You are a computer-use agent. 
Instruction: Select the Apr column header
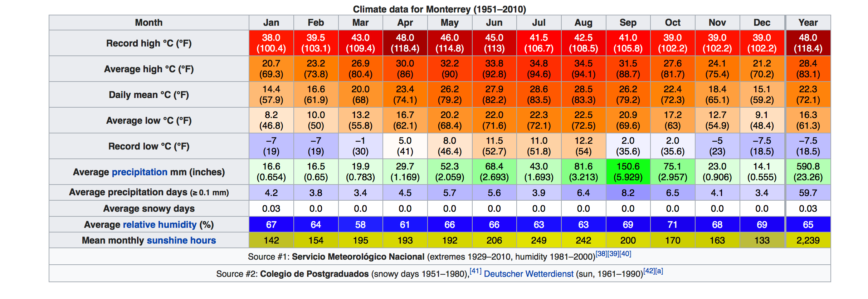[x=405, y=23]
